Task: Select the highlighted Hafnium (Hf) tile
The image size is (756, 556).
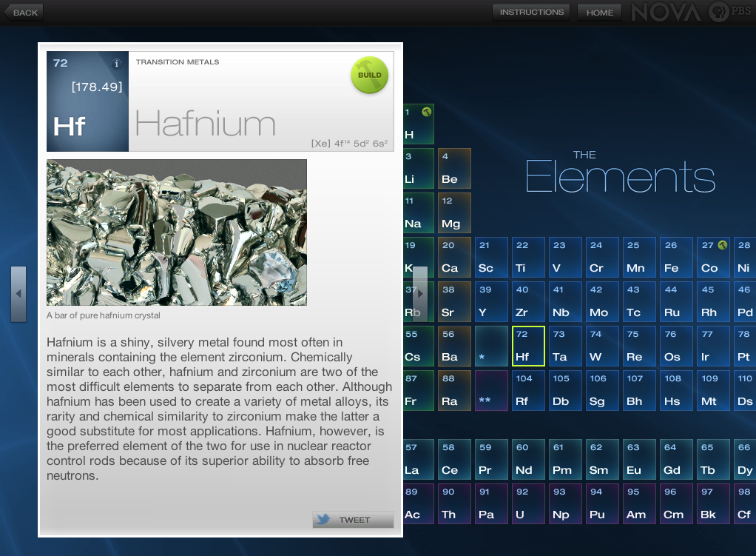Action: click(x=528, y=346)
